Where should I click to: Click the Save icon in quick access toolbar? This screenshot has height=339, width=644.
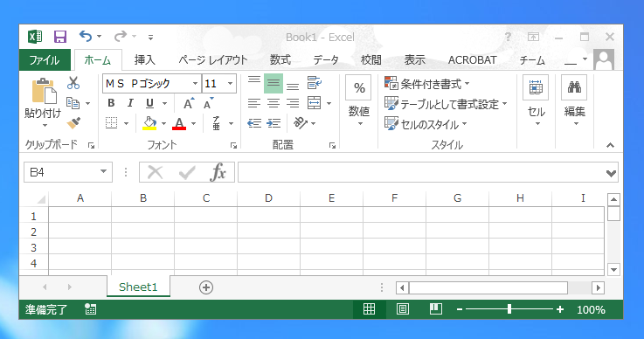pyautogui.click(x=60, y=37)
